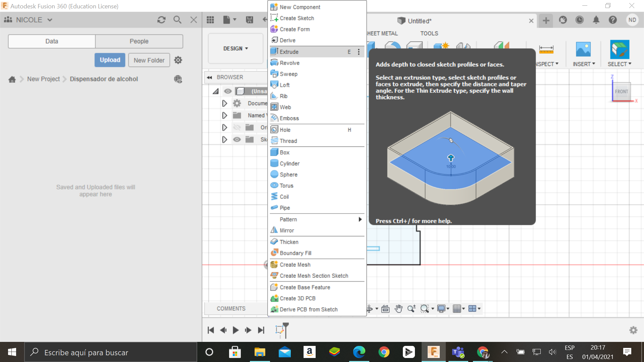Hide the Sketches folder
This screenshot has width=644, height=362.
[237, 139]
